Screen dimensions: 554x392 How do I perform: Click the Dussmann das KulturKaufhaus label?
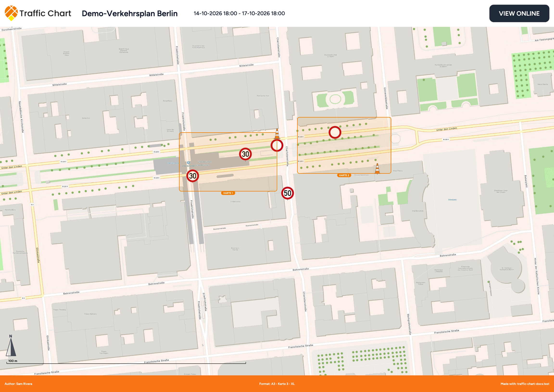click(x=199, y=47)
